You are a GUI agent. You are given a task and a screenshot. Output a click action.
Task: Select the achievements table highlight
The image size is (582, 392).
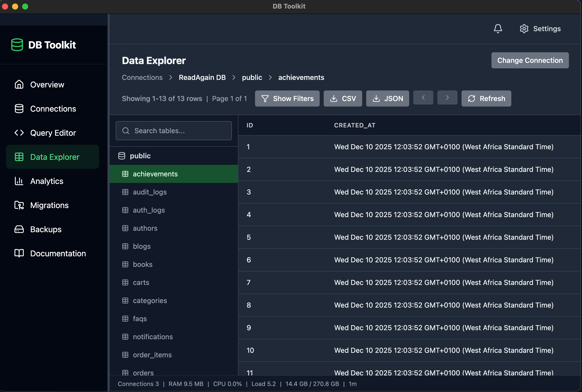155,174
